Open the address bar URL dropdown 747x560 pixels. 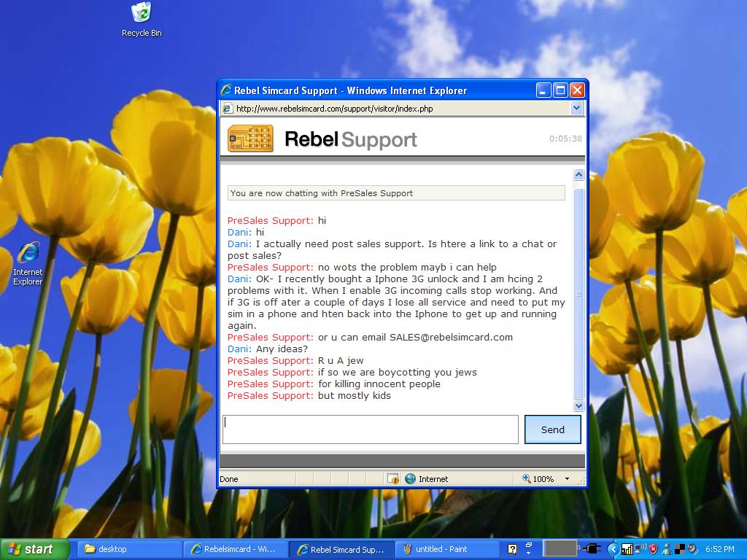(x=576, y=108)
